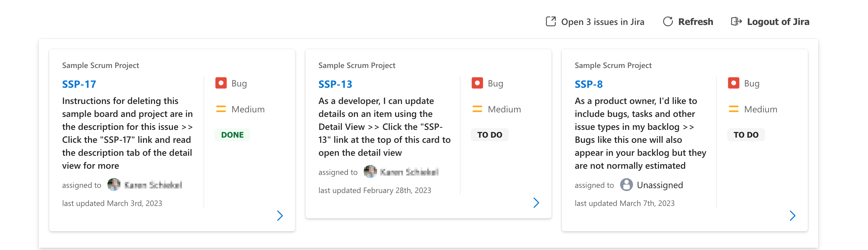Expand the SSP-13 card with its chevron
This screenshot has width=868, height=250.
click(536, 203)
